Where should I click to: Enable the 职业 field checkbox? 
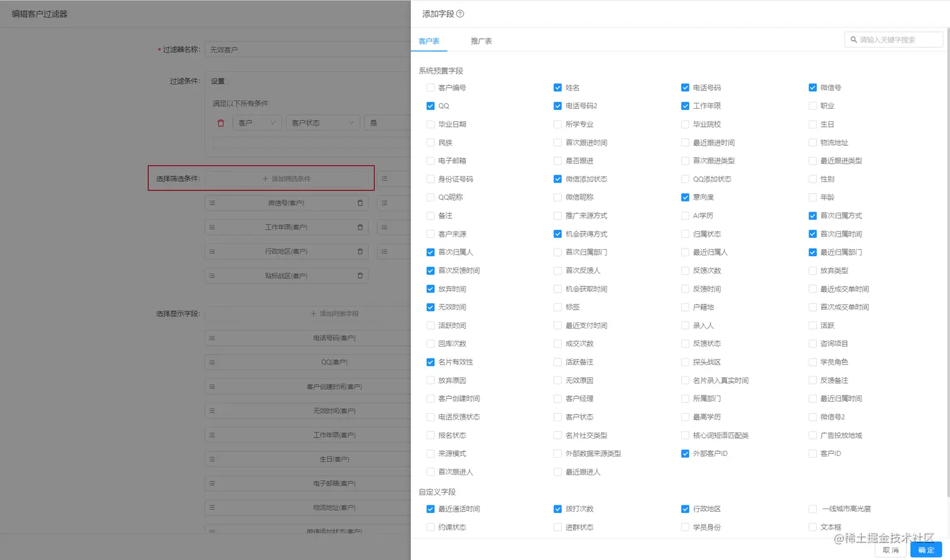(812, 106)
